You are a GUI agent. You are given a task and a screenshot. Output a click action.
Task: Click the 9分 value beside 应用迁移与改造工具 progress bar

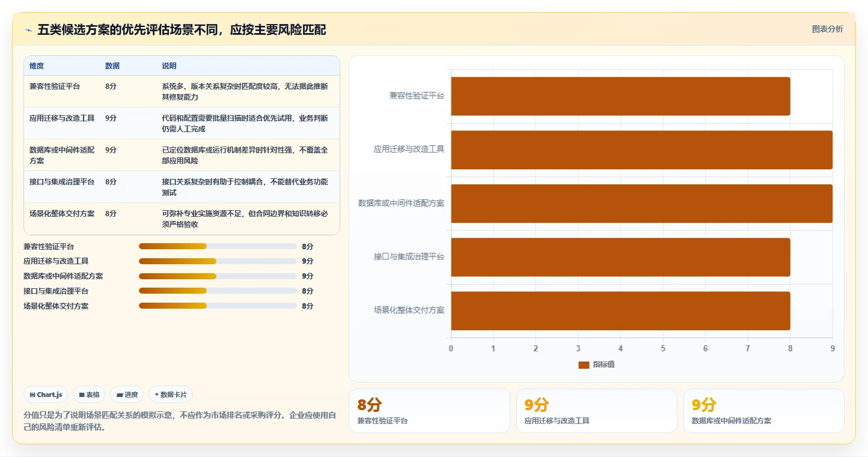point(308,261)
